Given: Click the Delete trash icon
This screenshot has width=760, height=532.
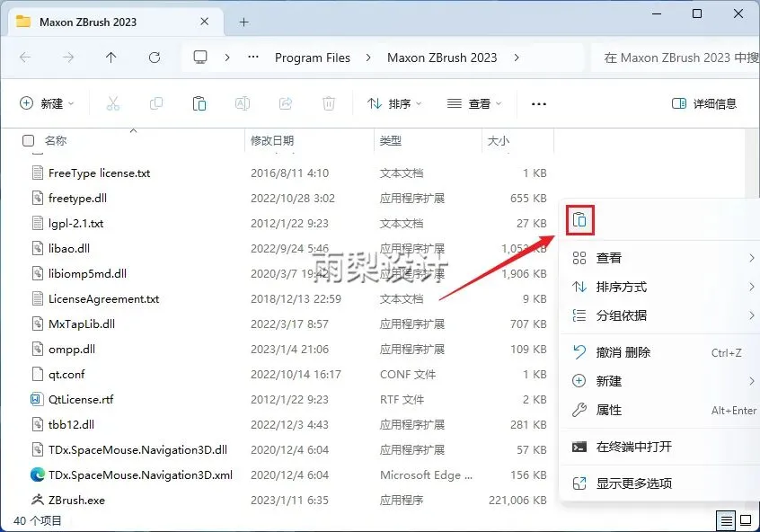Looking at the screenshot, I should click(329, 103).
